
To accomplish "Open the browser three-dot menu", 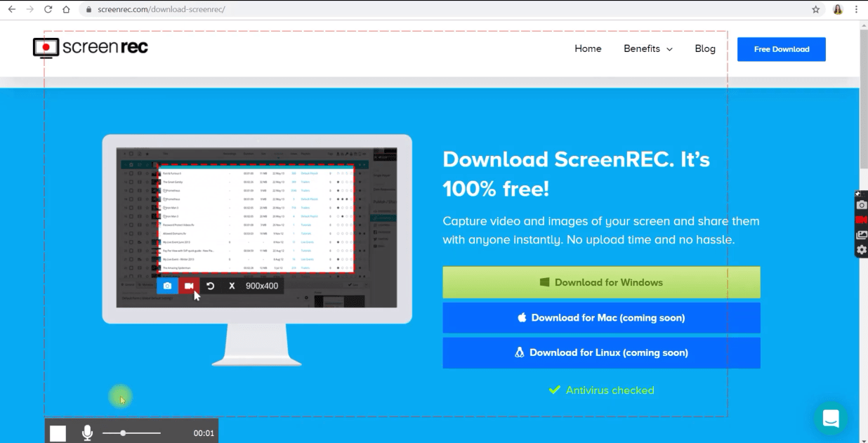I will (x=857, y=10).
